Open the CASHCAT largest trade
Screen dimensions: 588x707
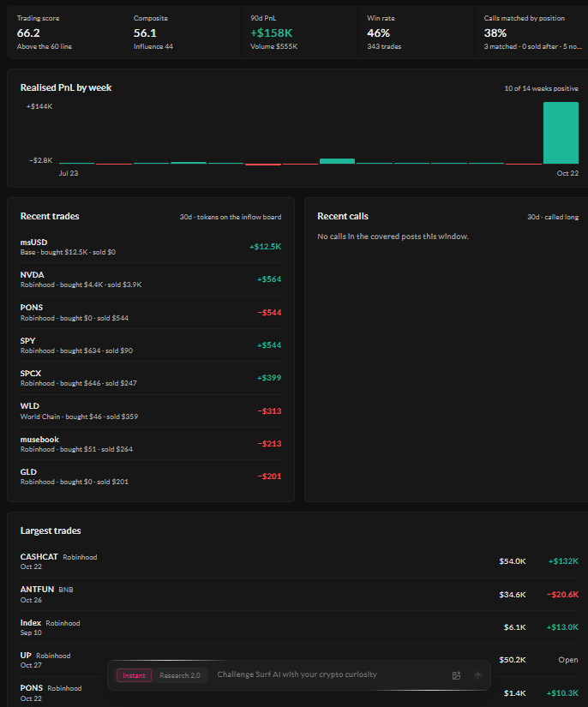[299, 561]
